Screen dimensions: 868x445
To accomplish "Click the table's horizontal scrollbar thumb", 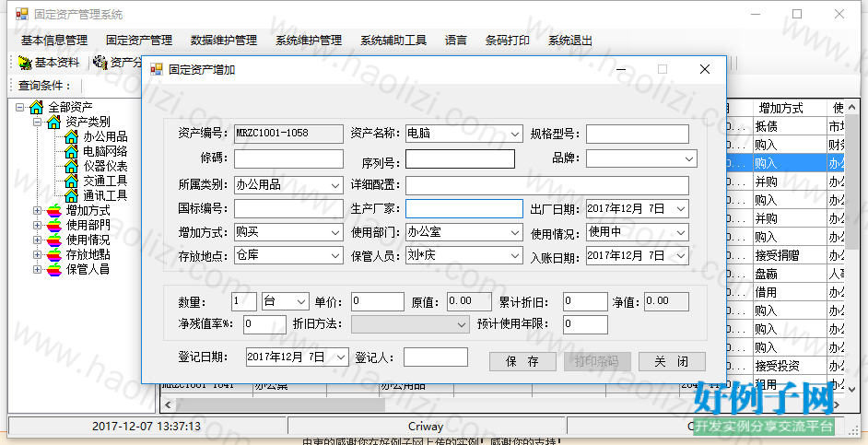I will [280, 405].
